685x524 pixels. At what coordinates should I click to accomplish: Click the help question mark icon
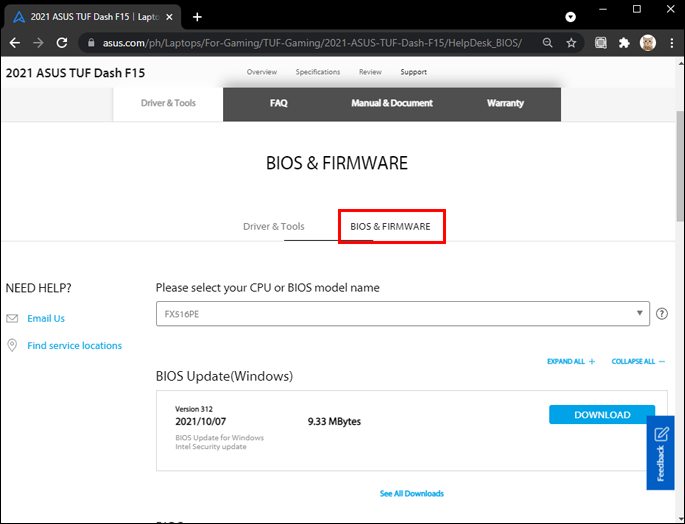click(661, 314)
